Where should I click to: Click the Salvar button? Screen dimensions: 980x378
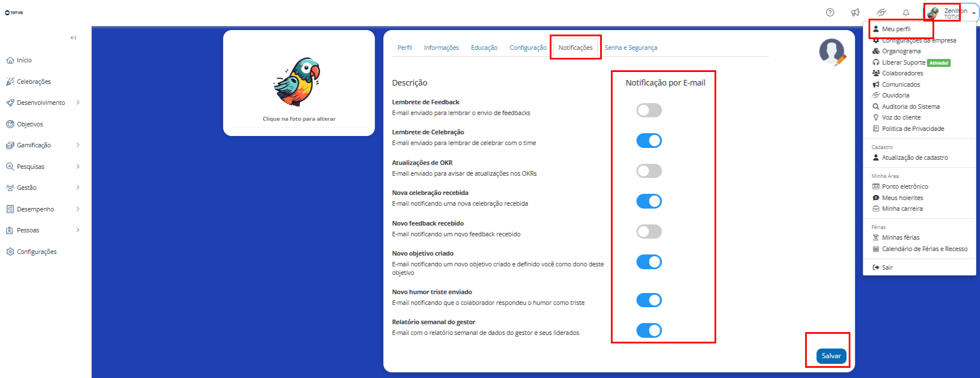(831, 356)
